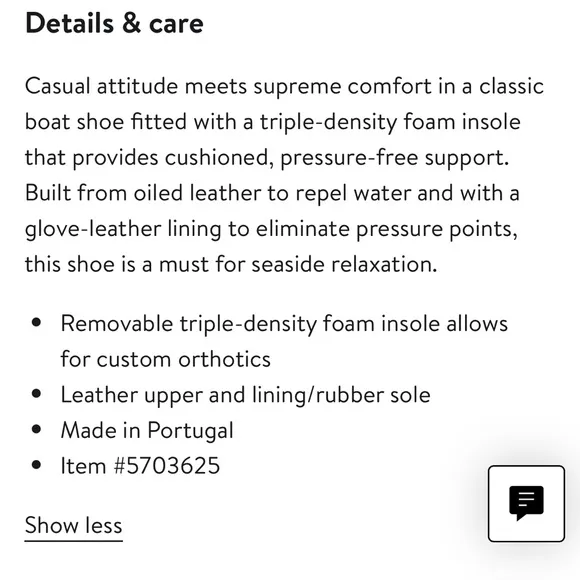The image size is (580, 580).
Task: Click the bullet dot beside Made in Portugal
Action: coord(36,429)
